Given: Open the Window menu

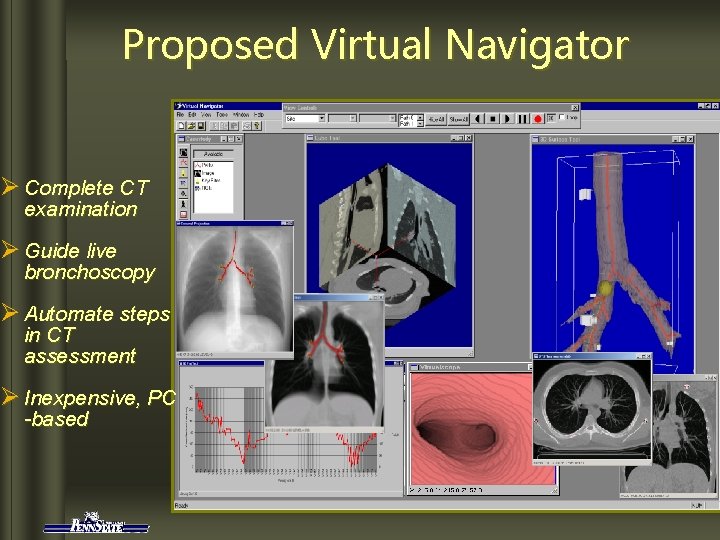Looking at the screenshot, I should [x=241, y=115].
